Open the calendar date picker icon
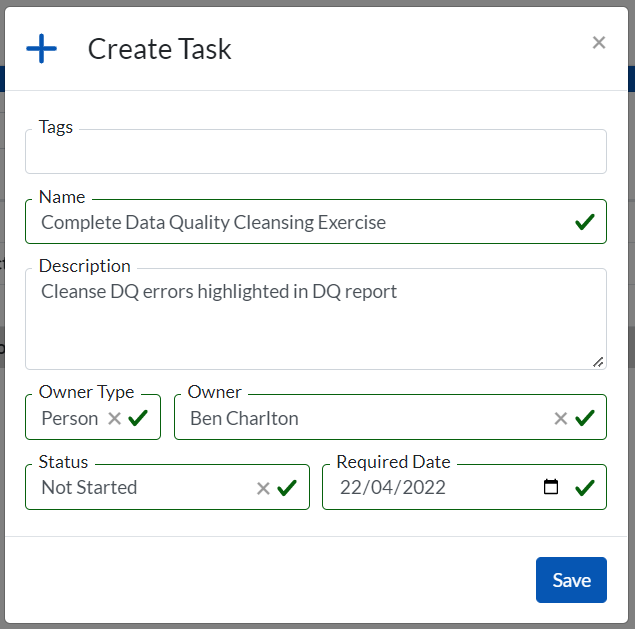The height and width of the screenshot is (629, 635). (x=551, y=488)
